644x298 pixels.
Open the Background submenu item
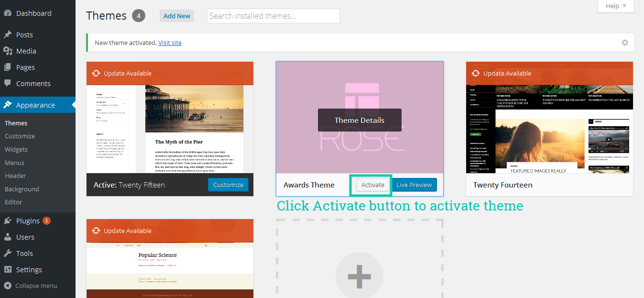(x=22, y=189)
